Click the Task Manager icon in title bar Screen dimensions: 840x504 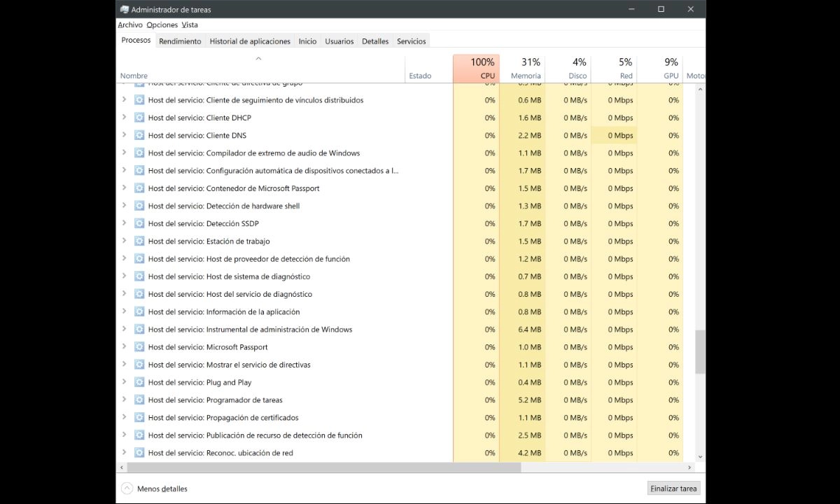[125, 9]
